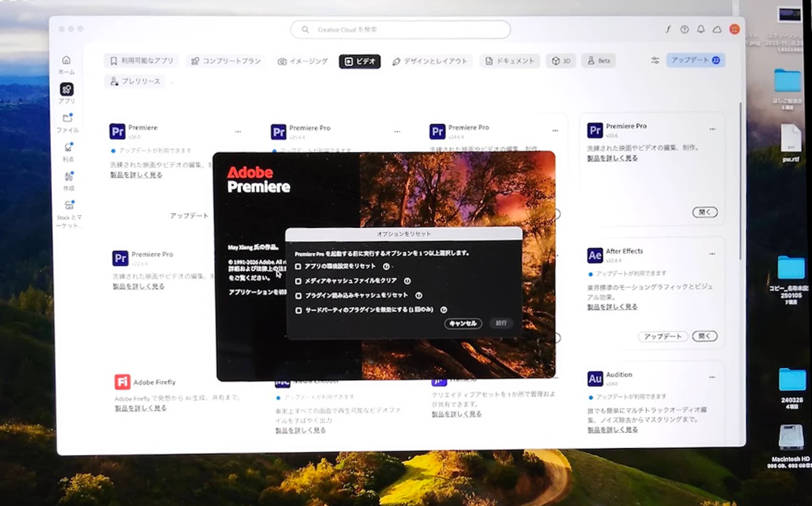The height and width of the screenshot is (506, 812).
Task: Click キャンセル in the reset options dialog
Action: (463, 323)
